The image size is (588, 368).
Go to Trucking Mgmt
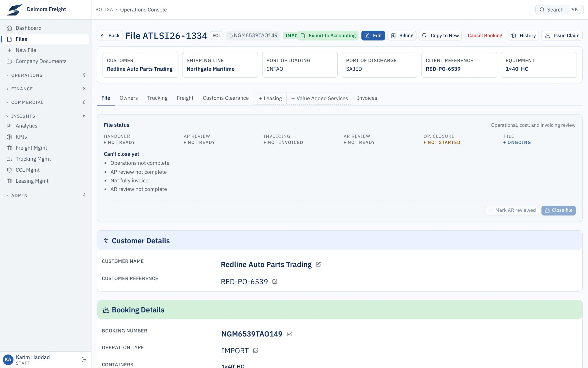45,159
